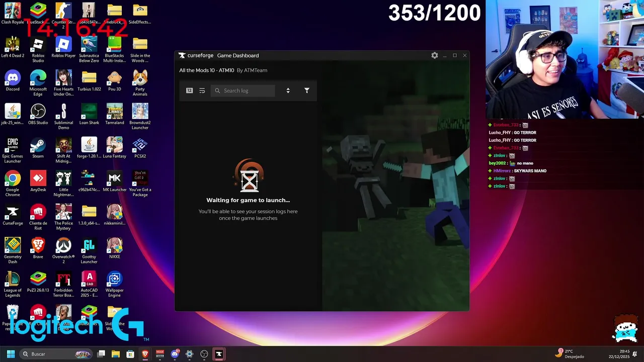This screenshot has width=644, height=362.
Task: Open Roblox Player desktop shortcut
Action: click(x=63, y=47)
